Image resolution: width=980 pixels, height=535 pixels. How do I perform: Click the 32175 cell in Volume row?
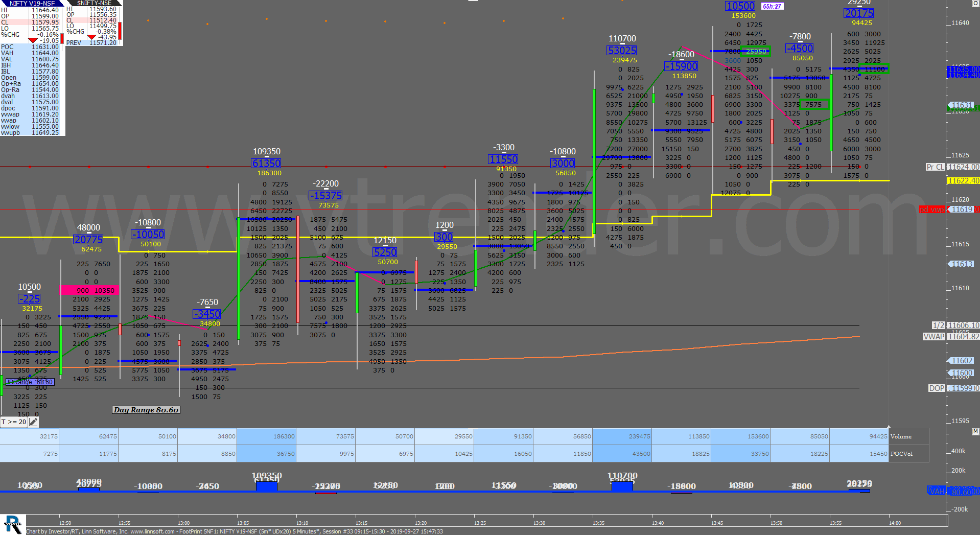click(29, 436)
